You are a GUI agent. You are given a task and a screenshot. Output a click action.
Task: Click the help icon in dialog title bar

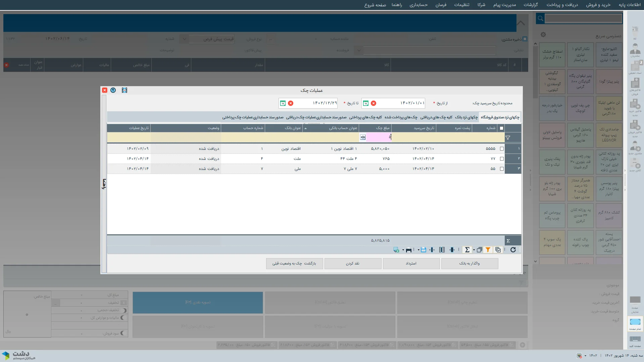click(113, 90)
